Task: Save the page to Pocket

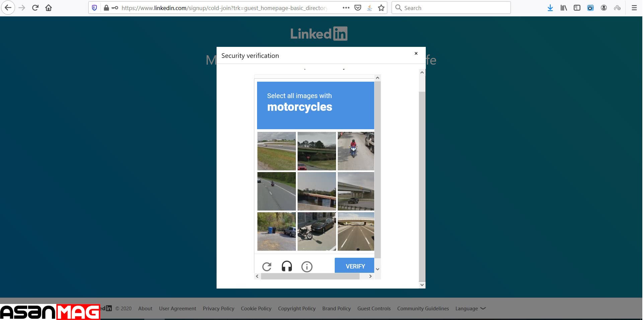Action: point(358,8)
